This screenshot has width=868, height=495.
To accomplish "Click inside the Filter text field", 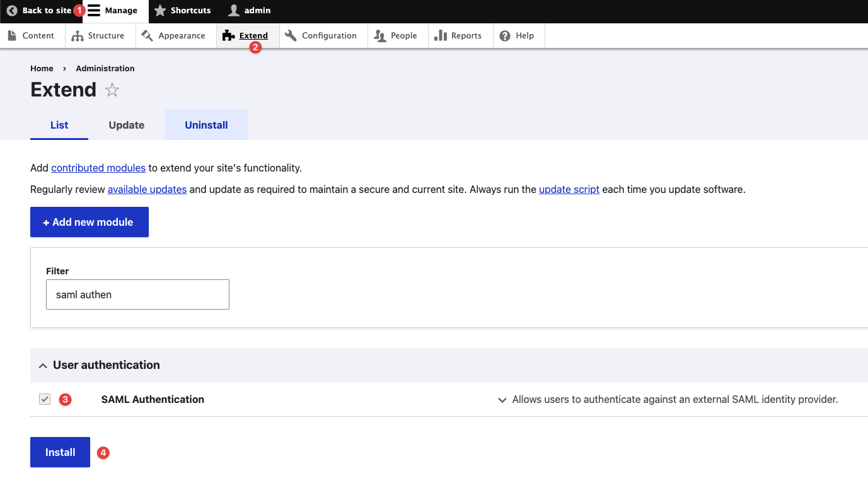I will (x=137, y=294).
